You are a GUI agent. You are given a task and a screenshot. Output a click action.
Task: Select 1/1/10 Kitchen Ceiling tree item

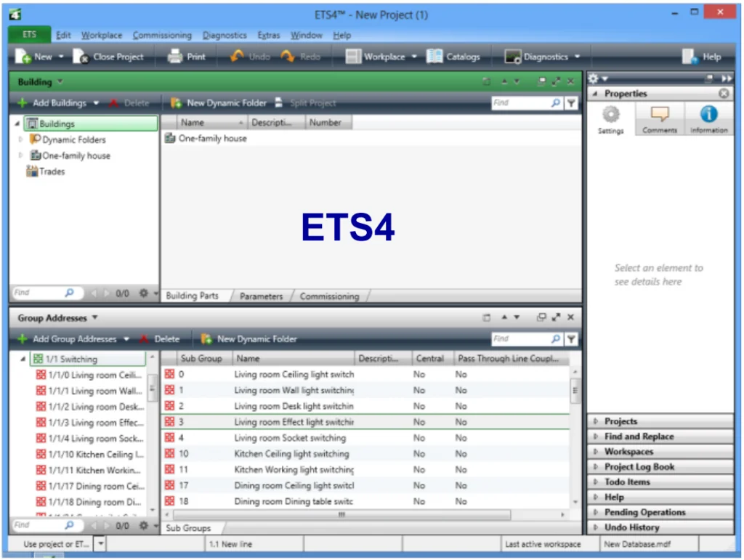click(x=90, y=454)
